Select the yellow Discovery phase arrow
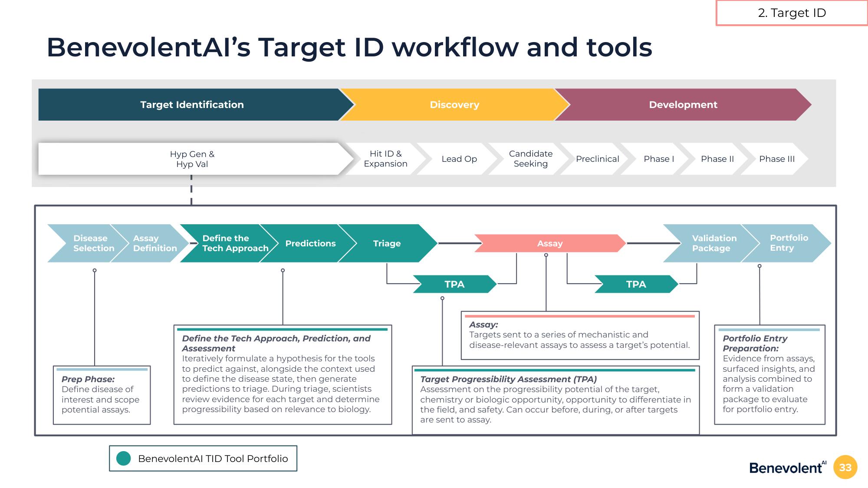Viewport: 868px width, 488px height. [x=454, y=105]
